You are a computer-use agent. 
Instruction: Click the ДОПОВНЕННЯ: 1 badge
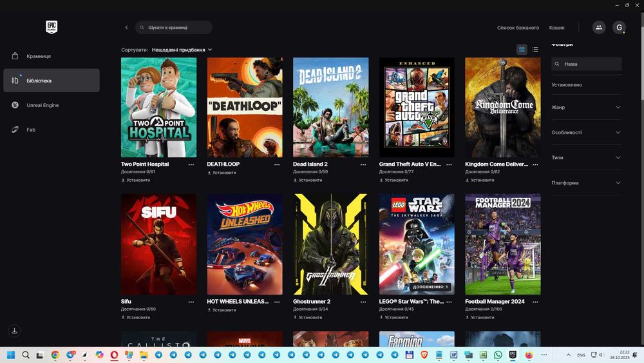[430, 287]
